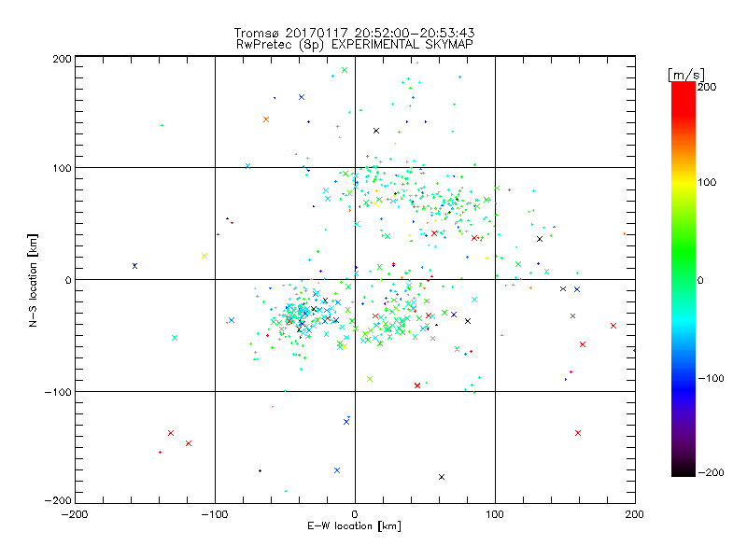Click the 0 tick label on the N-S axis
This screenshot has height=560, width=747.
(68, 280)
